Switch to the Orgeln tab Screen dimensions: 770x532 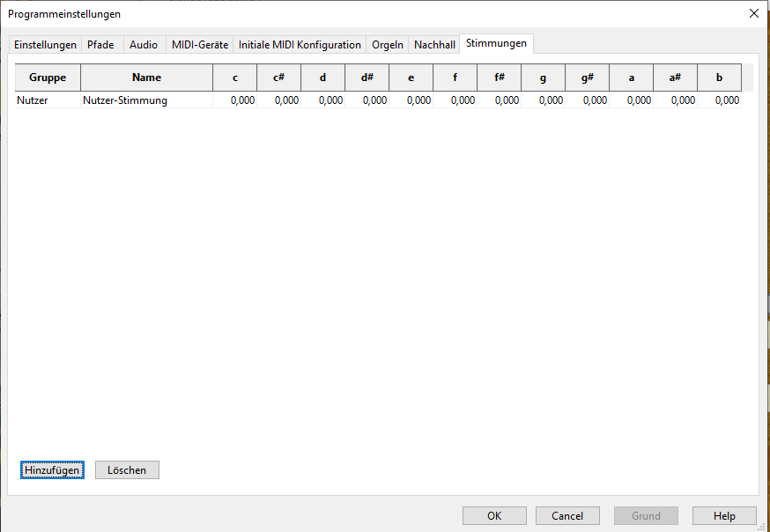pos(388,45)
